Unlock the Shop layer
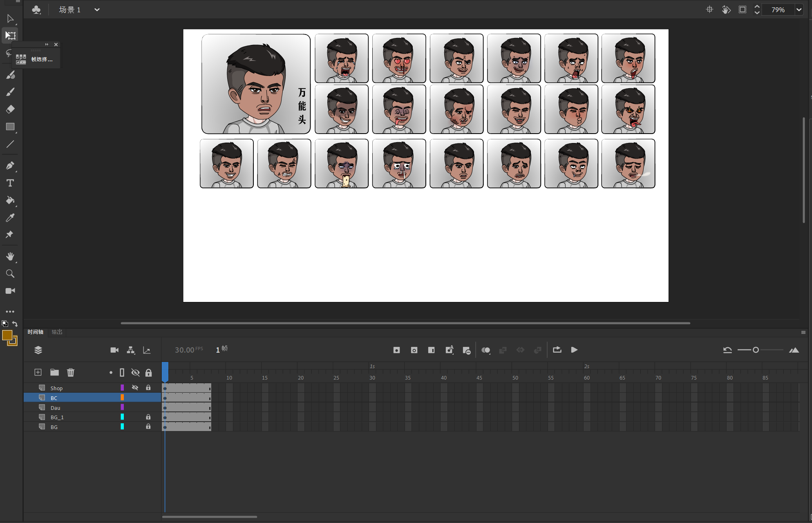The height and width of the screenshot is (523, 812). pos(148,387)
